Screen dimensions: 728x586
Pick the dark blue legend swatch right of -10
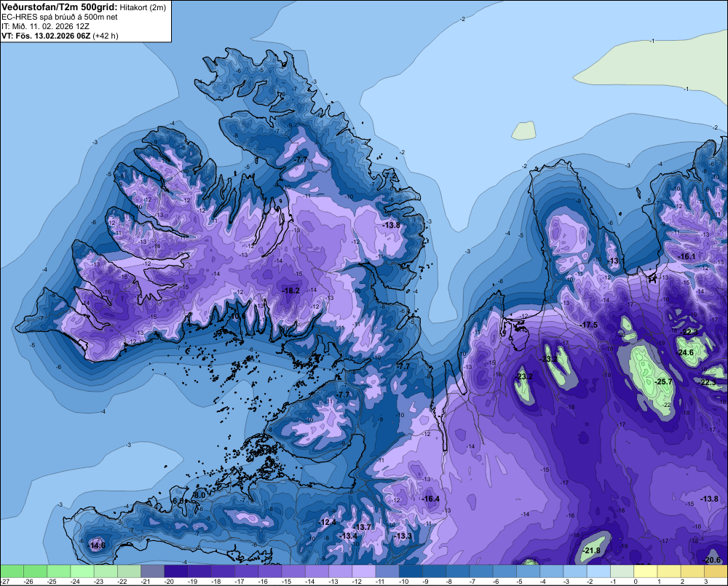(411, 571)
